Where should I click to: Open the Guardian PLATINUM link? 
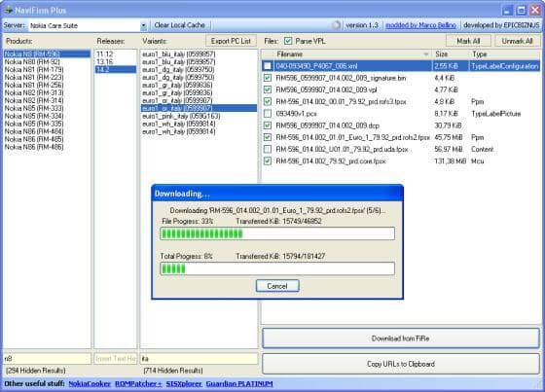click(x=239, y=383)
